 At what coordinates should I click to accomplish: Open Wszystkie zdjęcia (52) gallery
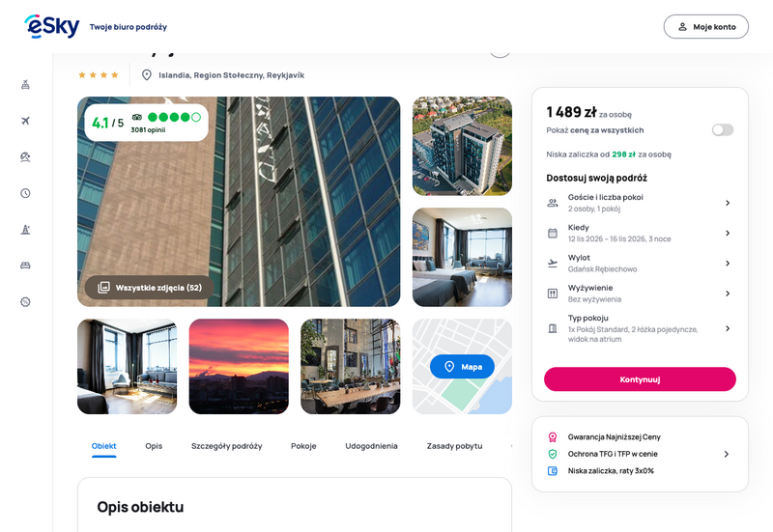(x=150, y=287)
